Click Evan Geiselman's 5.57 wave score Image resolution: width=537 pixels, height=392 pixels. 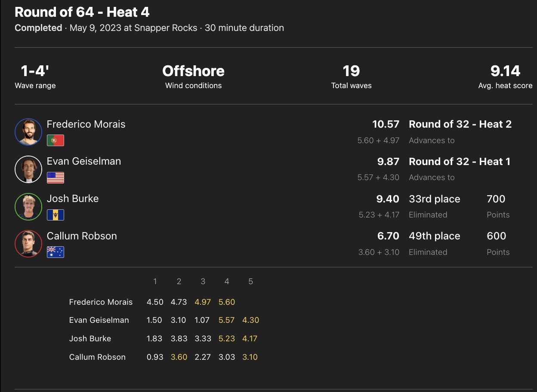227,320
